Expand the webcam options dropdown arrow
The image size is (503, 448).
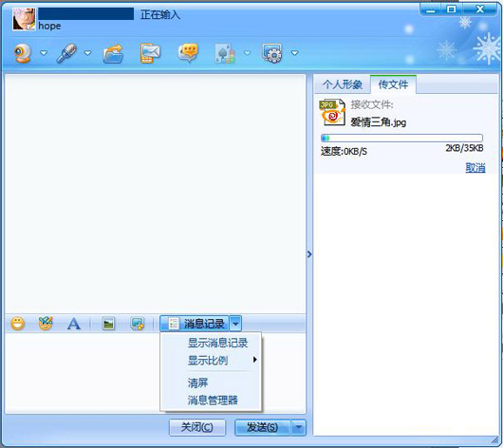[x=44, y=53]
